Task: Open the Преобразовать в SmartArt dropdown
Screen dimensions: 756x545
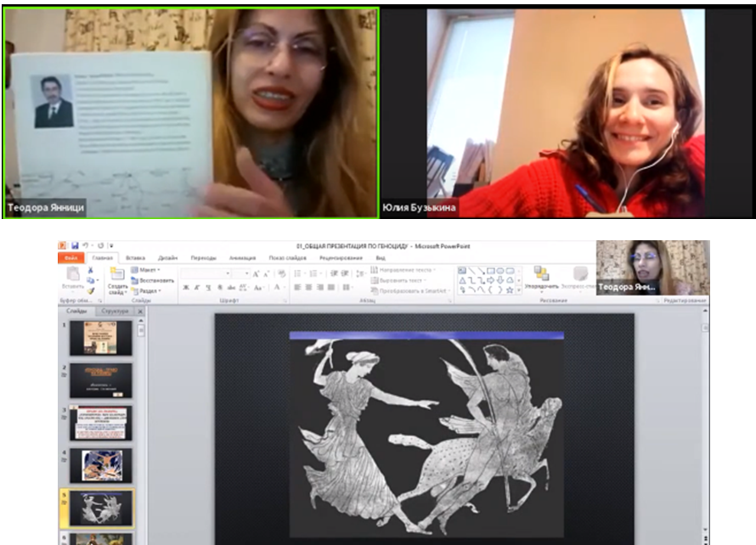Action: coord(411,290)
